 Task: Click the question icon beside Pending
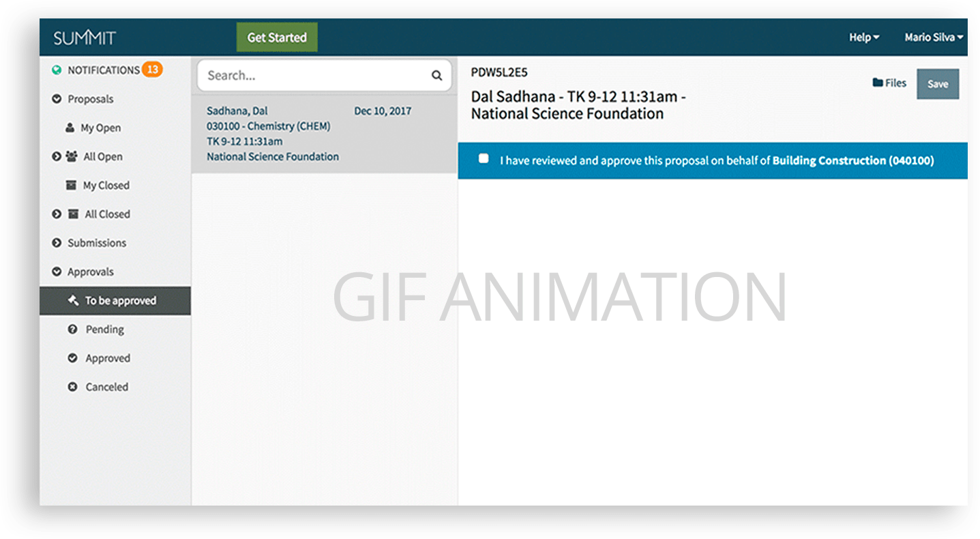[x=72, y=329]
